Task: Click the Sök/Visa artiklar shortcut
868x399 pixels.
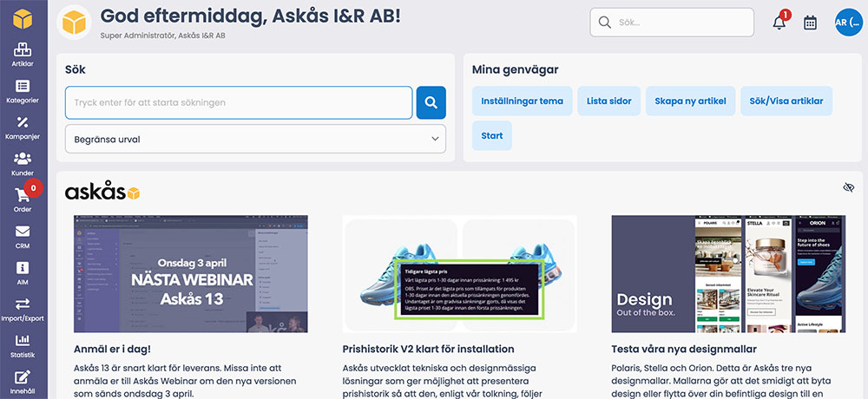Action: click(x=786, y=101)
